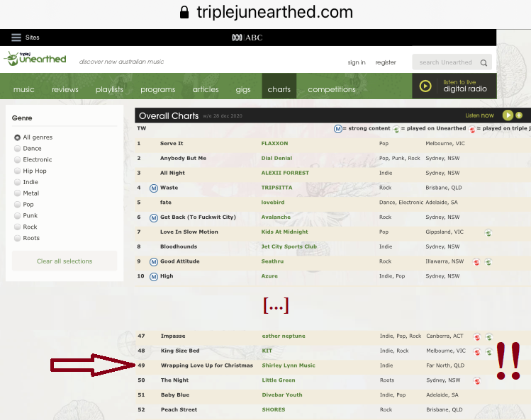Select the Rock genre radio button

pos(17,227)
